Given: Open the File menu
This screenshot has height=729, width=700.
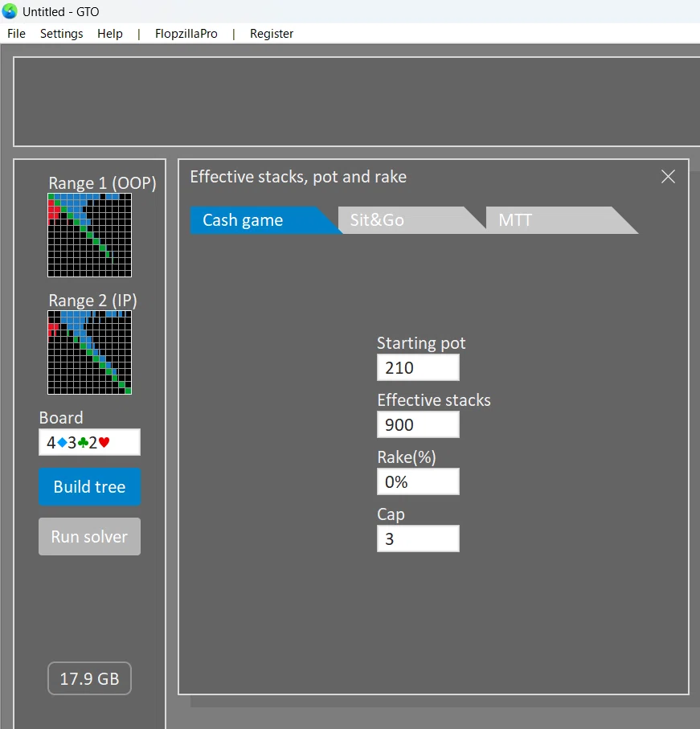Looking at the screenshot, I should (x=16, y=34).
